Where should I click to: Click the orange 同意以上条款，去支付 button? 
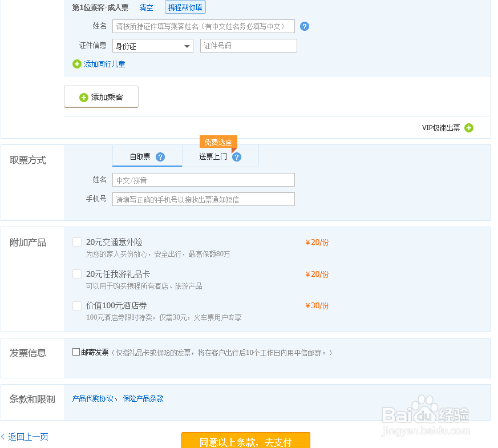coord(245,441)
